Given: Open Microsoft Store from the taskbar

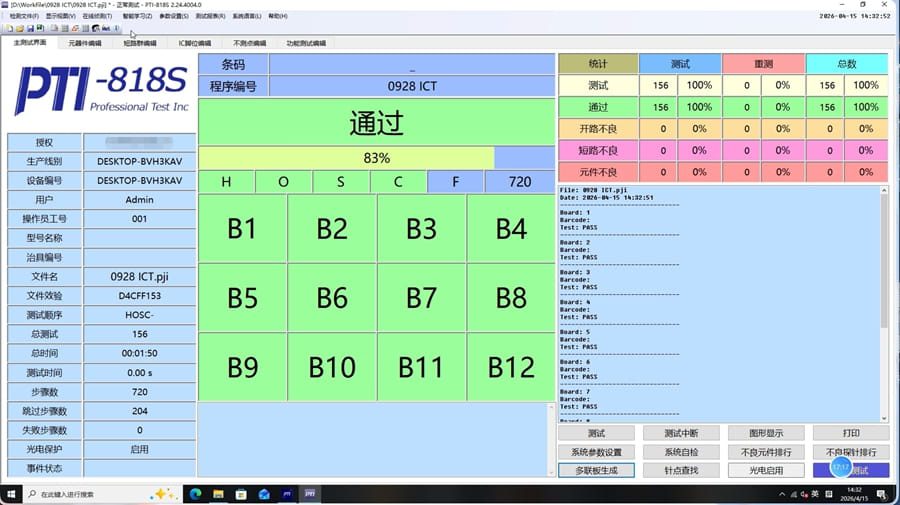Looking at the screenshot, I should point(241,494).
